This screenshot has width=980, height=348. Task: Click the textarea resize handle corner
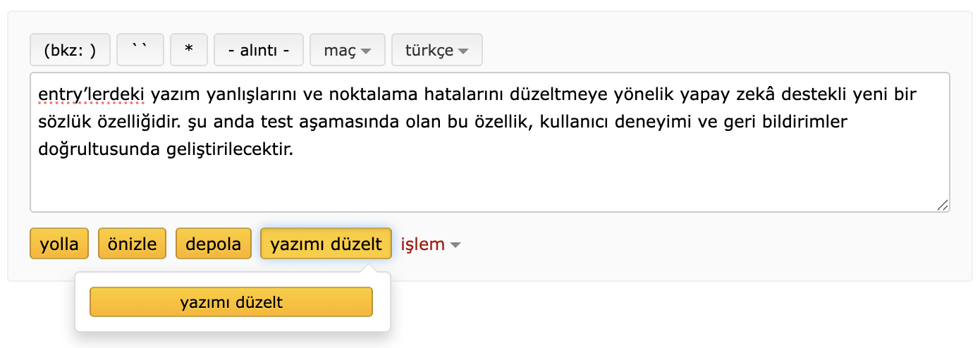[x=942, y=205]
